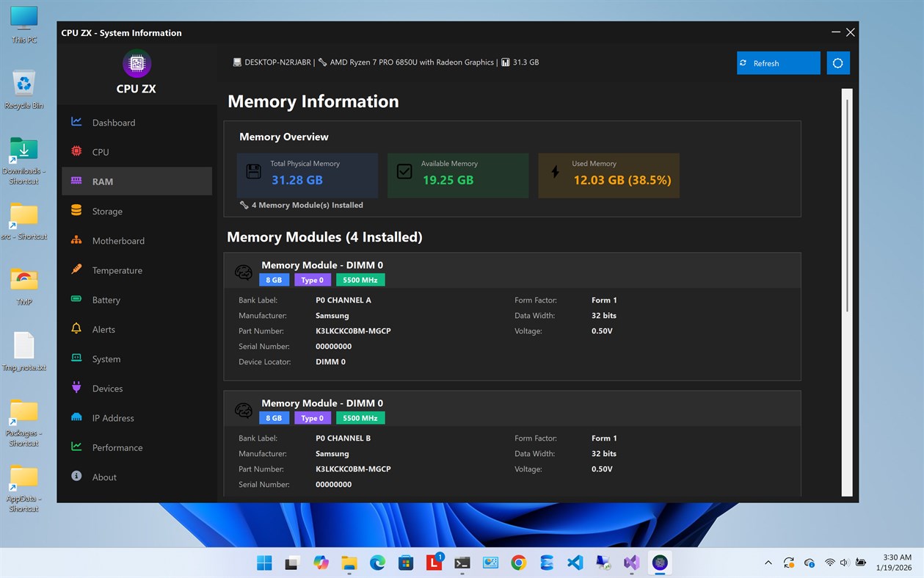Open the Temperature monitor page
Viewport: 924px width, 578px height.
pyautogui.click(x=137, y=270)
